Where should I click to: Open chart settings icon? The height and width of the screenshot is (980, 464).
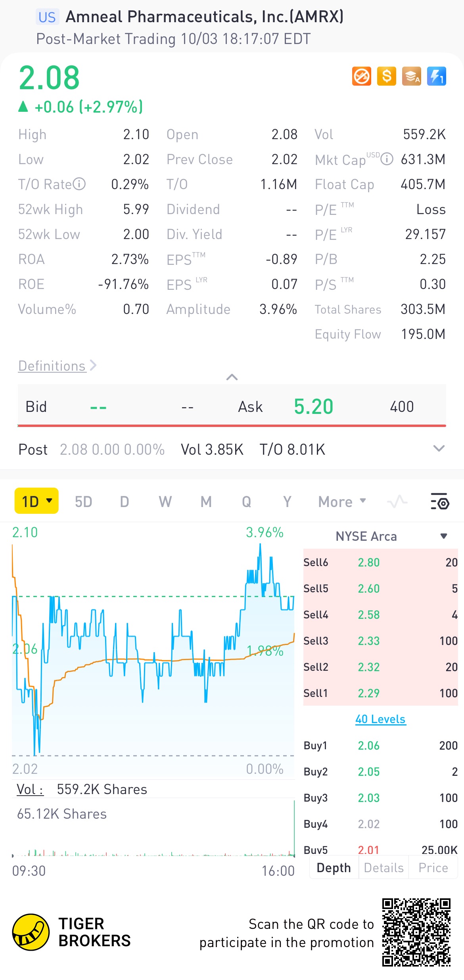[439, 501]
